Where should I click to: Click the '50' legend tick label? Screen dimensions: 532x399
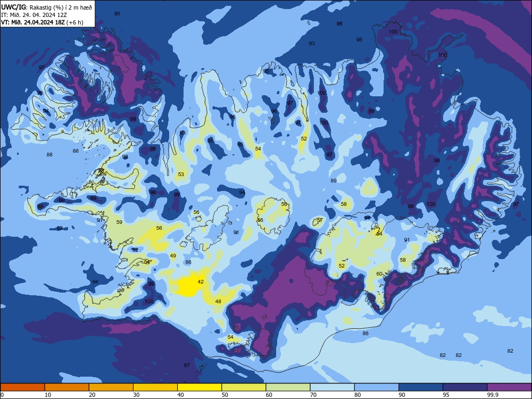[225, 395]
